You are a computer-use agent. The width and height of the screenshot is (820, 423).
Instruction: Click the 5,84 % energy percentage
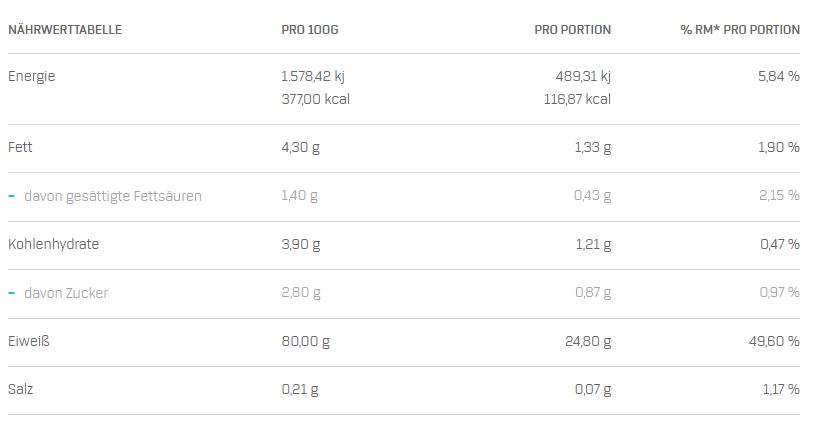coord(779,76)
